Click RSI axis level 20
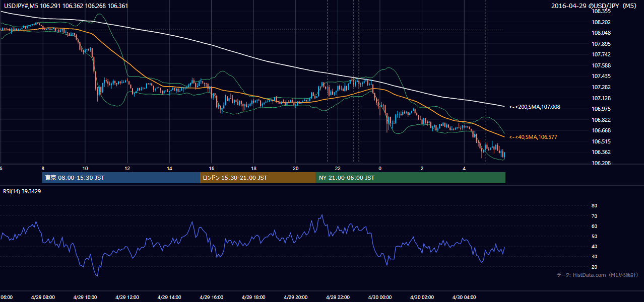Image resolution: width=644 pixels, height=302 pixels. [594, 267]
